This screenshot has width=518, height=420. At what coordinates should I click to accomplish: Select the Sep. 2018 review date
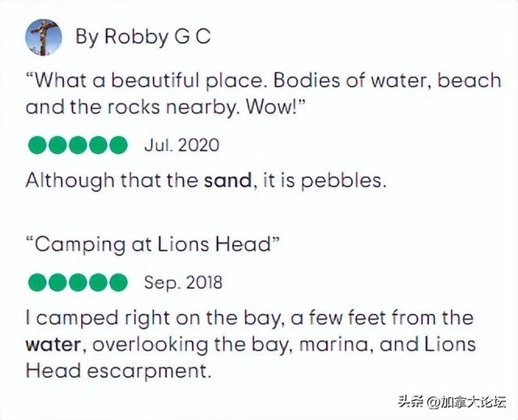point(184,282)
